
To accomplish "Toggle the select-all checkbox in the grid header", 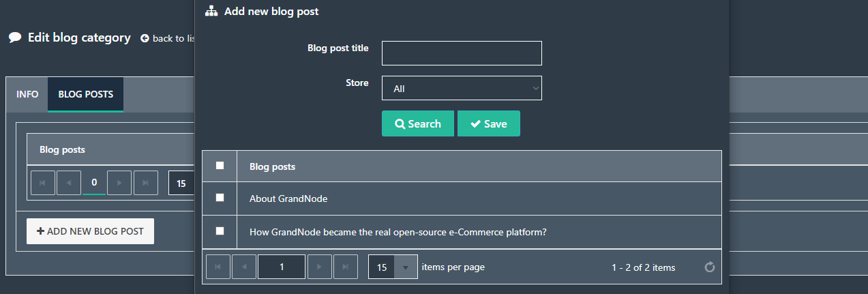I will click(x=220, y=165).
